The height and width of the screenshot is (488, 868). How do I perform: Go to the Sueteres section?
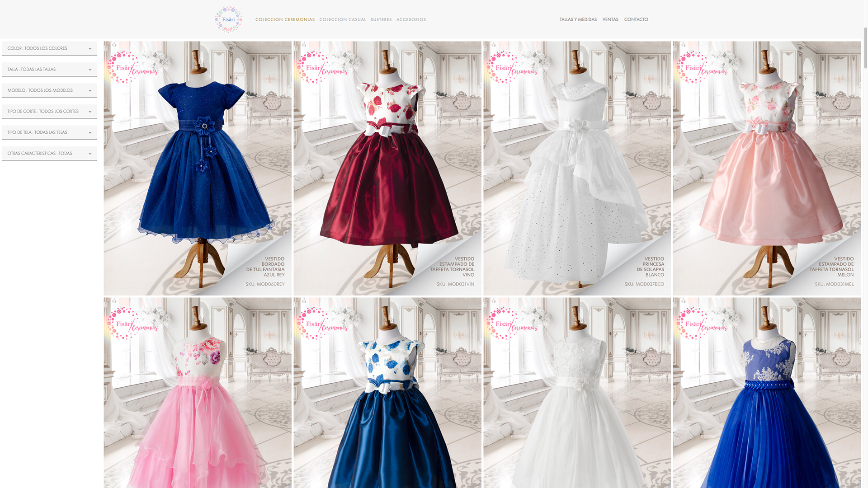[381, 19]
